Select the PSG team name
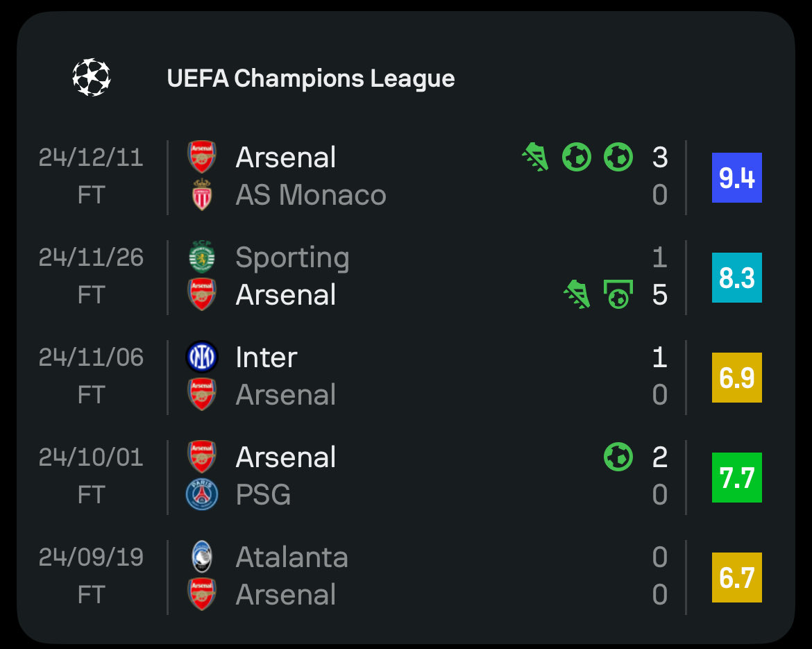 [x=263, y=495]
